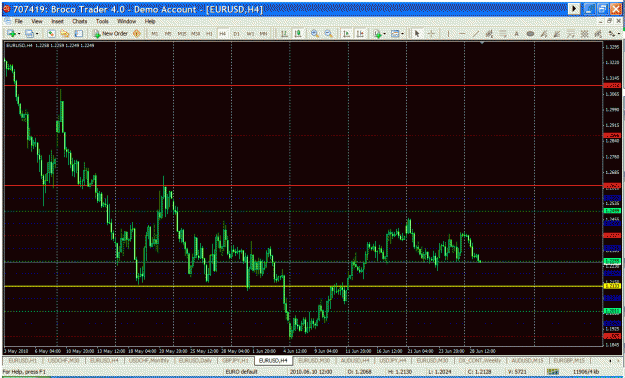Image resolution: width=625 pixels, height=378 pixels.
Task: Switch to the AUDUSD,M15 chart tab
Action: coord(527,360)
